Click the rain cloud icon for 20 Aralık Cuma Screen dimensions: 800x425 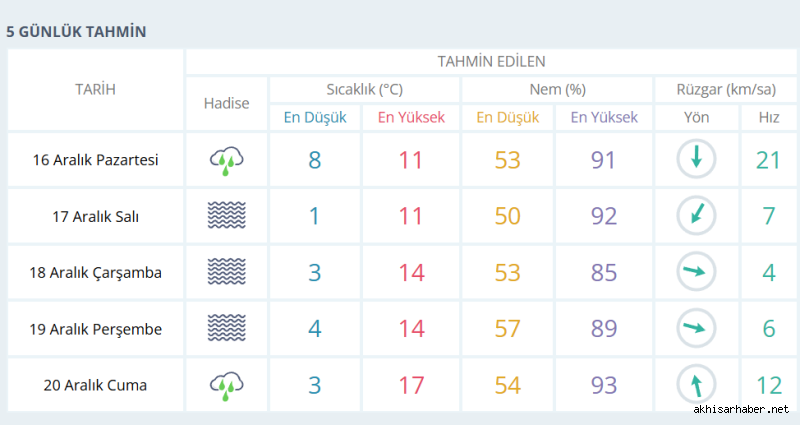tap(227, 386)
